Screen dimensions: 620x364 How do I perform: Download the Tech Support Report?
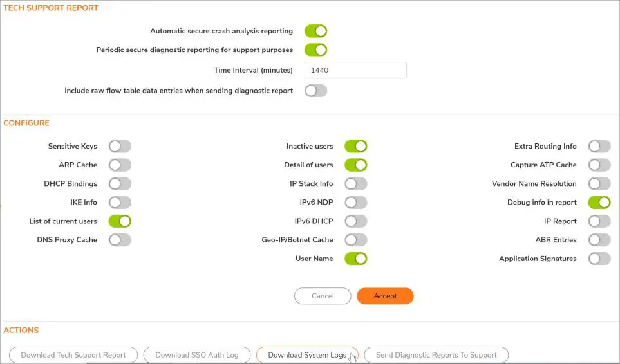tap(73, 355)
